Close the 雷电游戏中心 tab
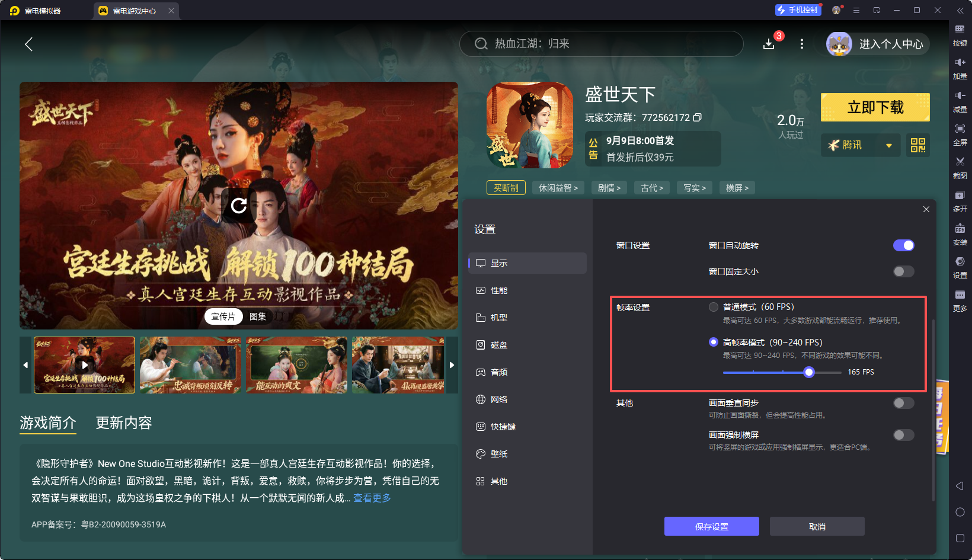The width and height of the screenshot is (972, 560). click(171, 11)
